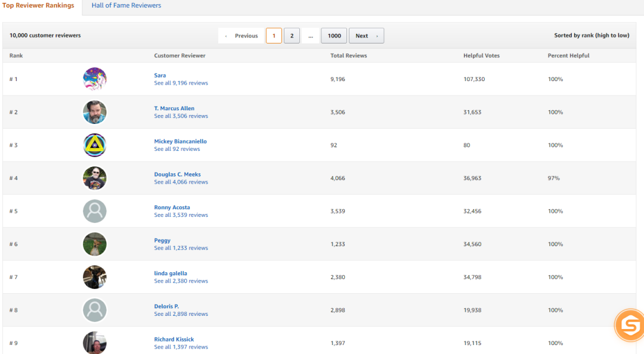Open Douglas C. Meeks reviewer name link
The width and height of the screenshot is (644, 354).
pyautogui.click(x=177, y=175)
